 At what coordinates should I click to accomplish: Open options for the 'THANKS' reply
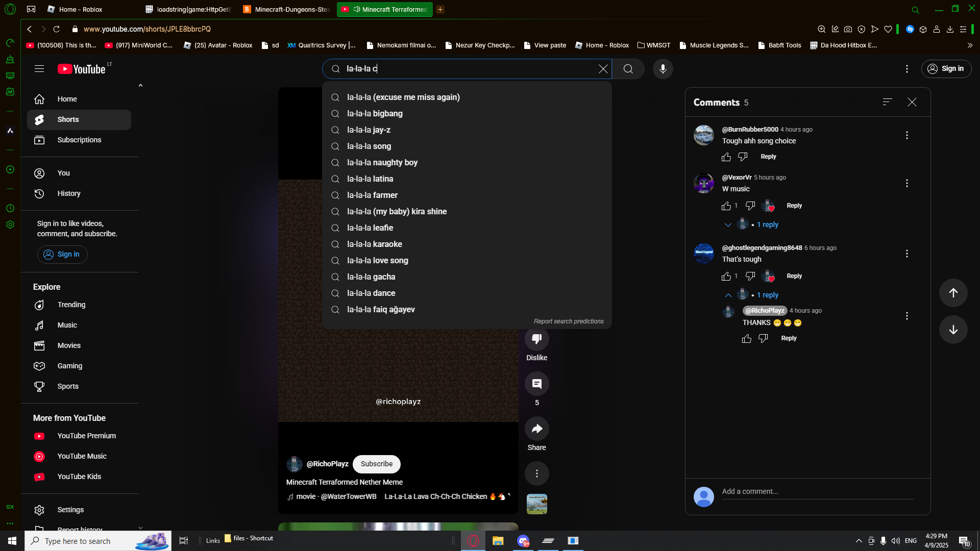pos(907,316)
